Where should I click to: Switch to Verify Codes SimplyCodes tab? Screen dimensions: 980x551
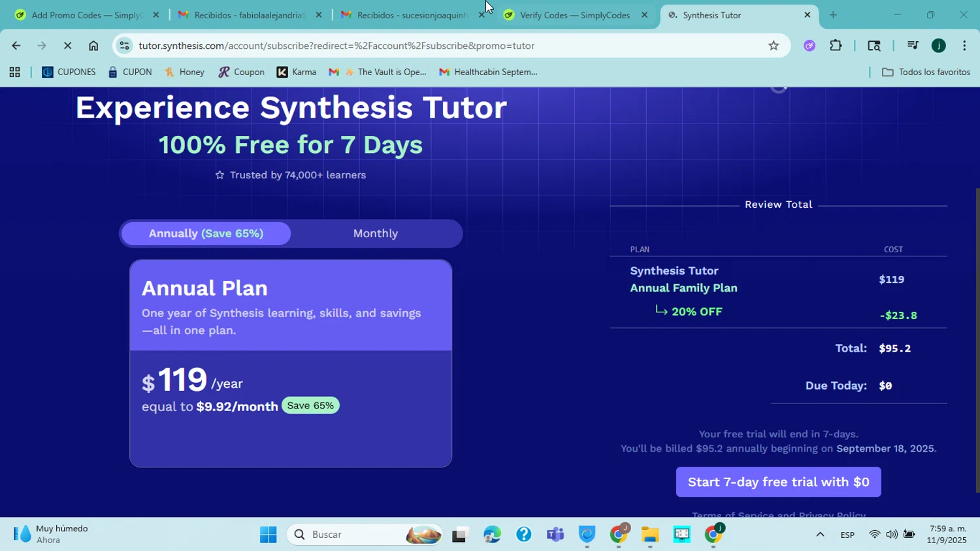(x=574, y=15)
